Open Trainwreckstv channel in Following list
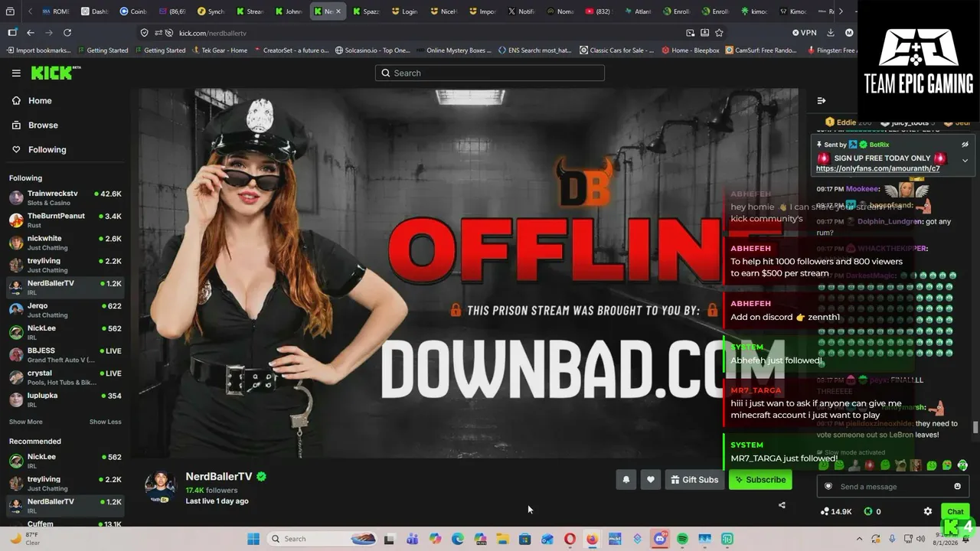The width and height of the screenshot is (980, 551). 65,197
